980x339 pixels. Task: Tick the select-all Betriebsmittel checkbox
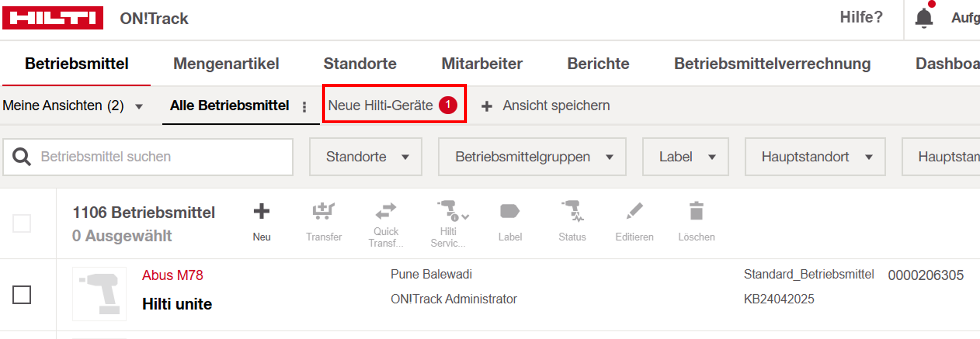click(22, 223)
